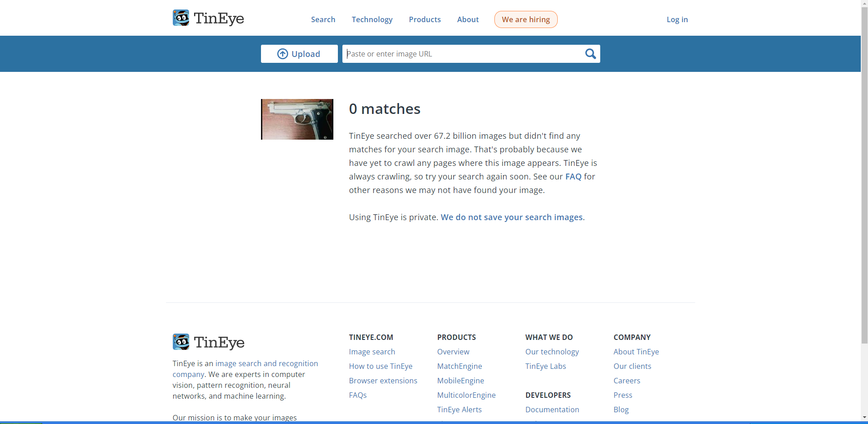Image resolution: width=868 pixels, height=424 pixels.
Task: Click the Careers link in Company section
Action: tap(626, 381)
